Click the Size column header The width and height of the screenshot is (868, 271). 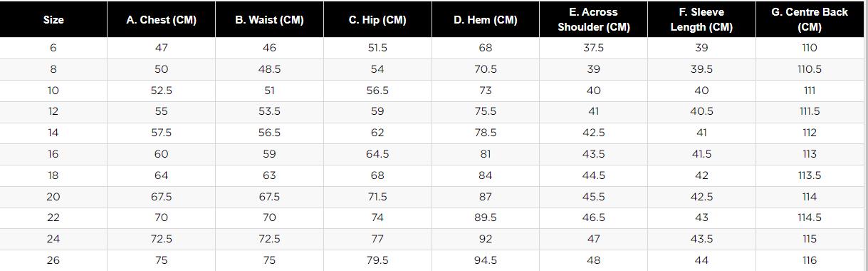coord(53,20)
